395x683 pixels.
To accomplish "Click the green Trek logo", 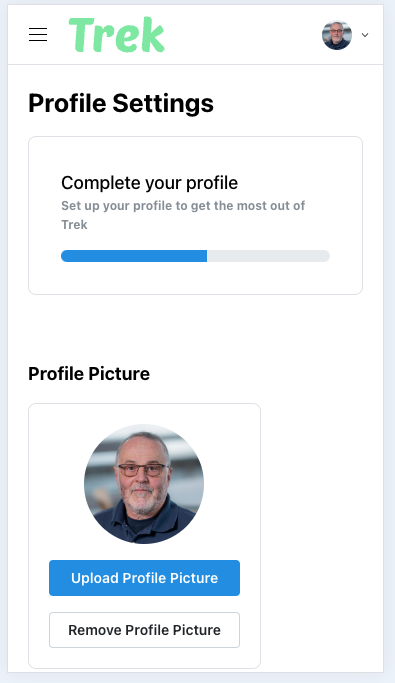I will tap(117, 34).
